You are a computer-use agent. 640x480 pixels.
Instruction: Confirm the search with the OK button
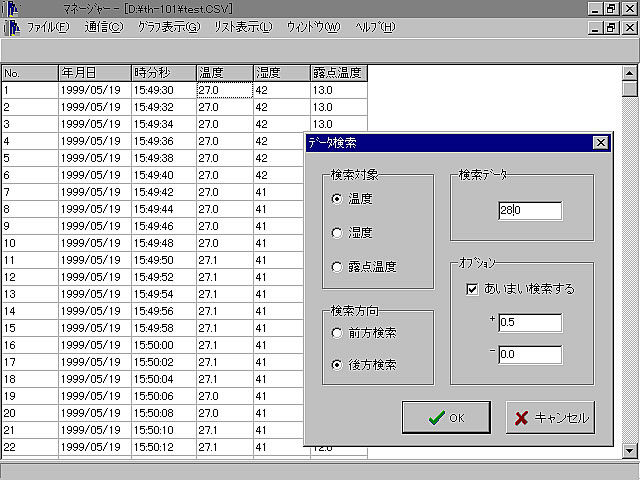pyautogui.click(x=446, y=418)
